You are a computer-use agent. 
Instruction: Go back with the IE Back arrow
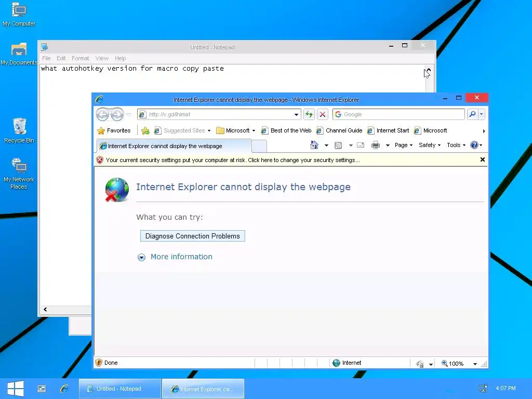tap(102, 115)
